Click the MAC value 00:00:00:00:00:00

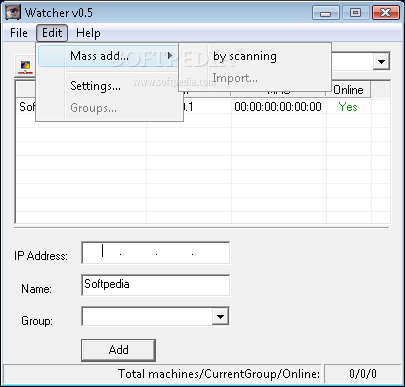(x=278, y=107)
